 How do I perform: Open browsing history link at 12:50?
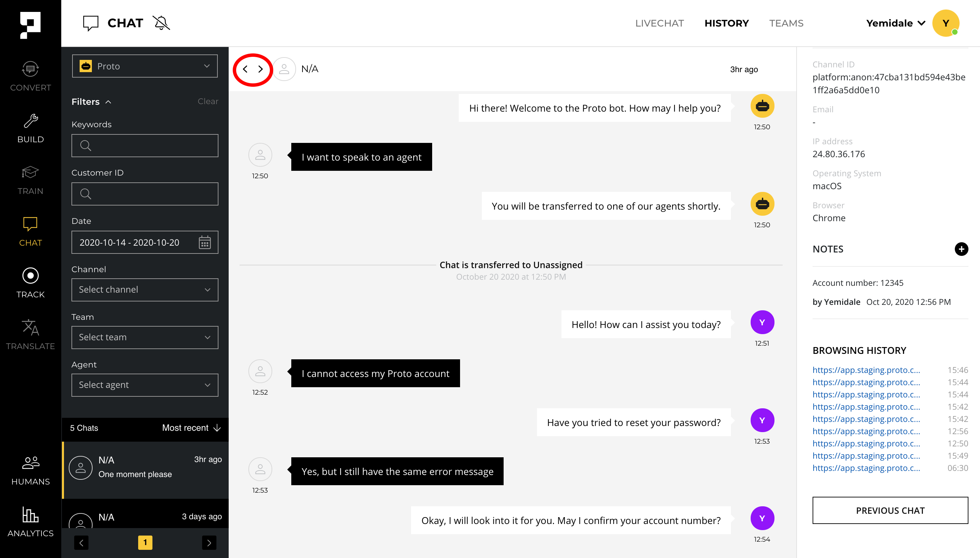click(x=866, y=443)
